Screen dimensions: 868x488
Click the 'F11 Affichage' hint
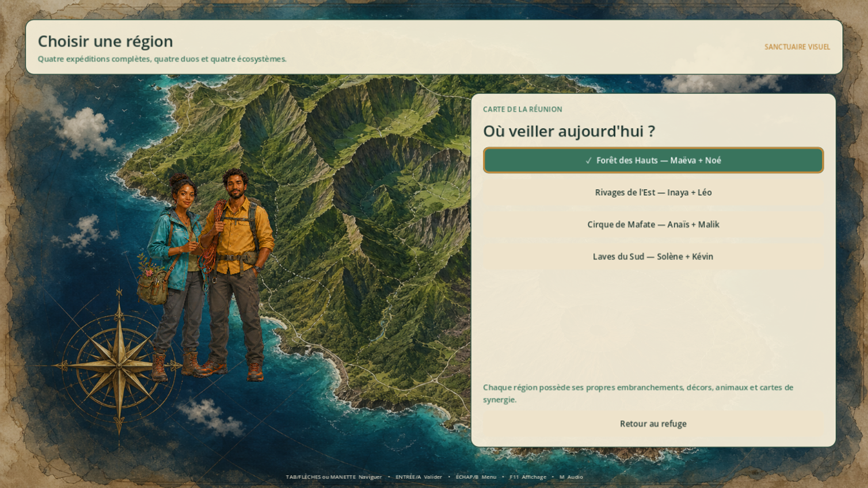(528, 477)
